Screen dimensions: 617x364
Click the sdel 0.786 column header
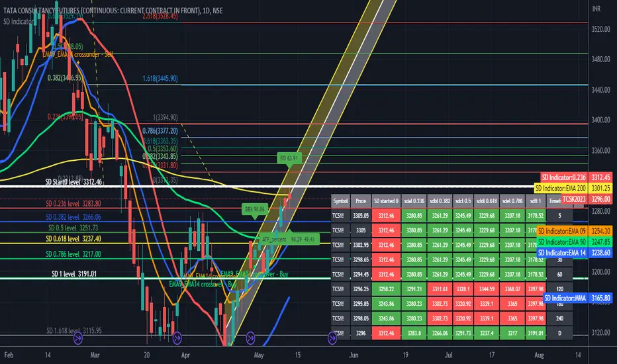[x=512, y=201]
